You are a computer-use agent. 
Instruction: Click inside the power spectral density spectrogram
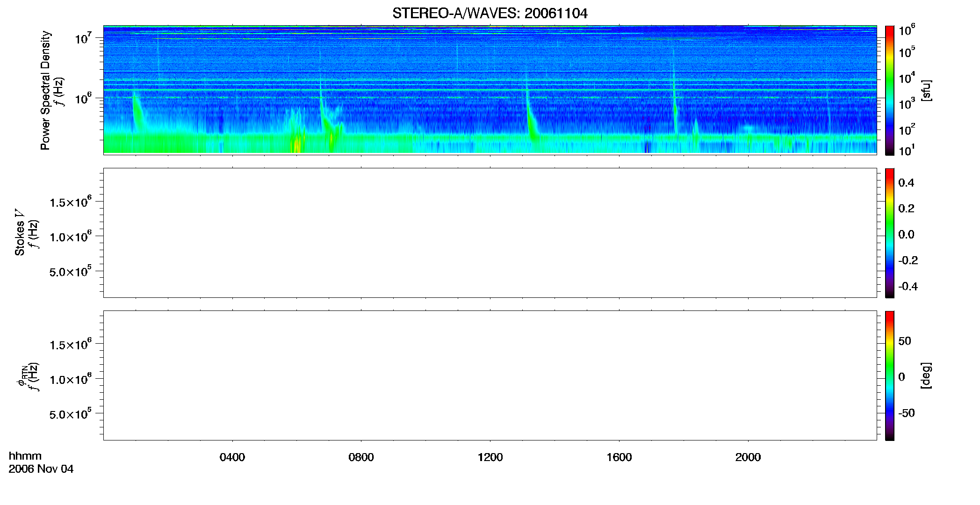coord(490,90)
